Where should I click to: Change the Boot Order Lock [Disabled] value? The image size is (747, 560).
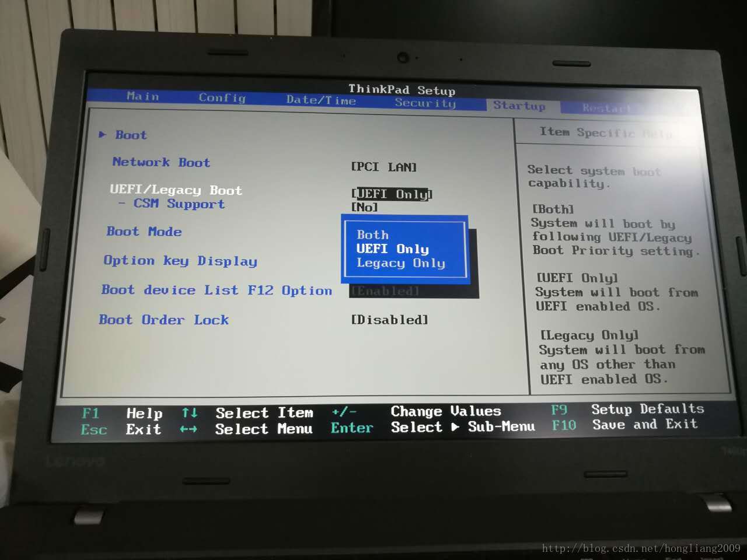[x=389, y=320]
